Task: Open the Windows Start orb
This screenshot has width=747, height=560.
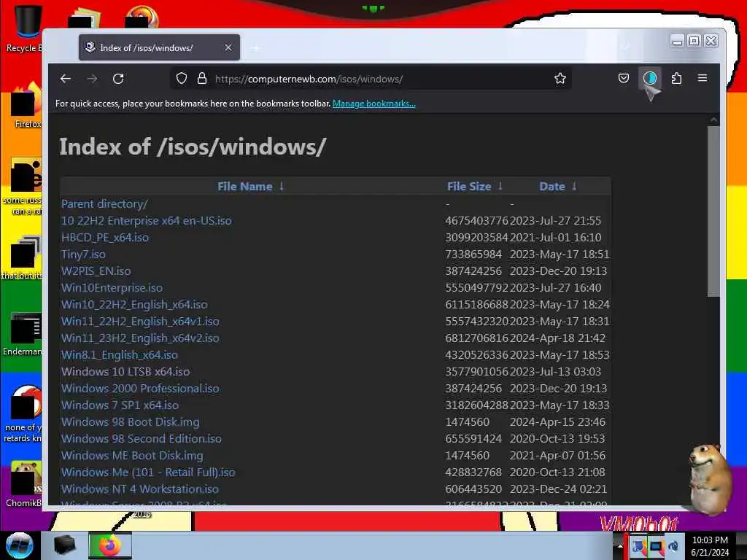Action: coord(20,545)
